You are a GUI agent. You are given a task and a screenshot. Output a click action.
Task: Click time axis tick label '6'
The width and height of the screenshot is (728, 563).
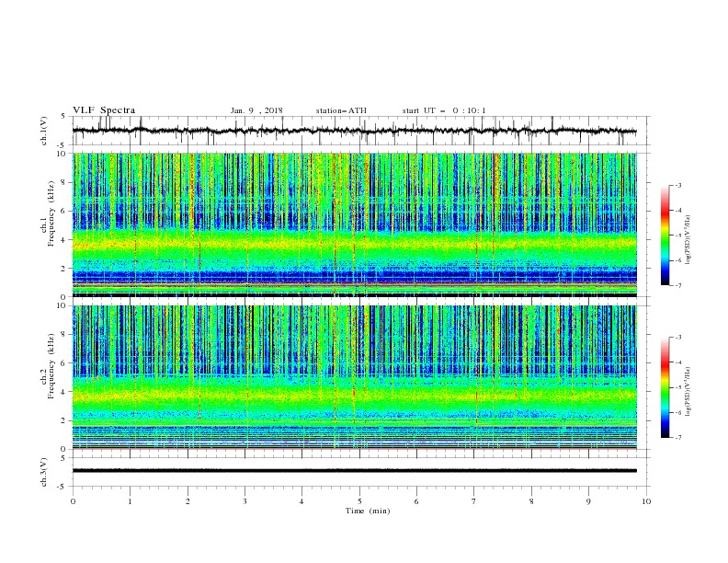416,501
